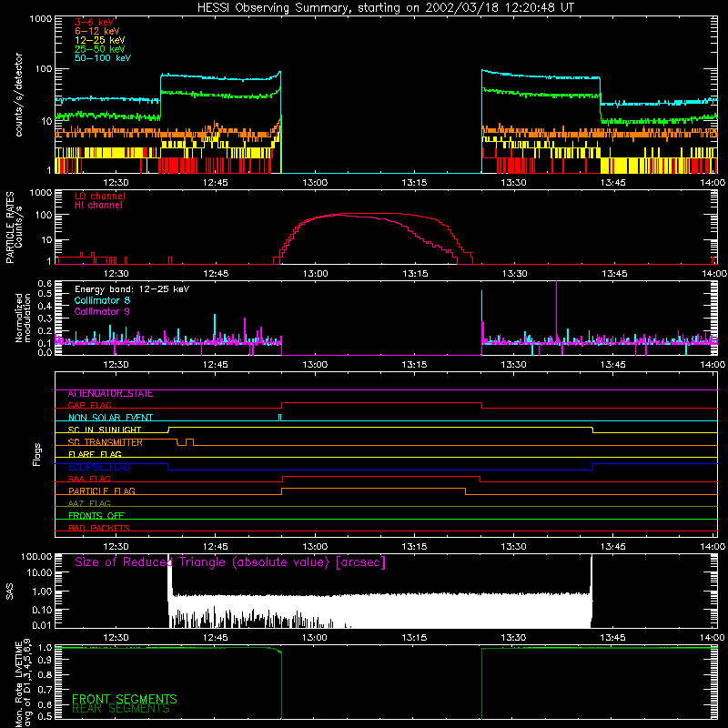The height and width of the screenshot is (728, 728).
Task: Click the 0.8 tick on livetime axis
Action: pyautogui.click(x=45, y=675)
